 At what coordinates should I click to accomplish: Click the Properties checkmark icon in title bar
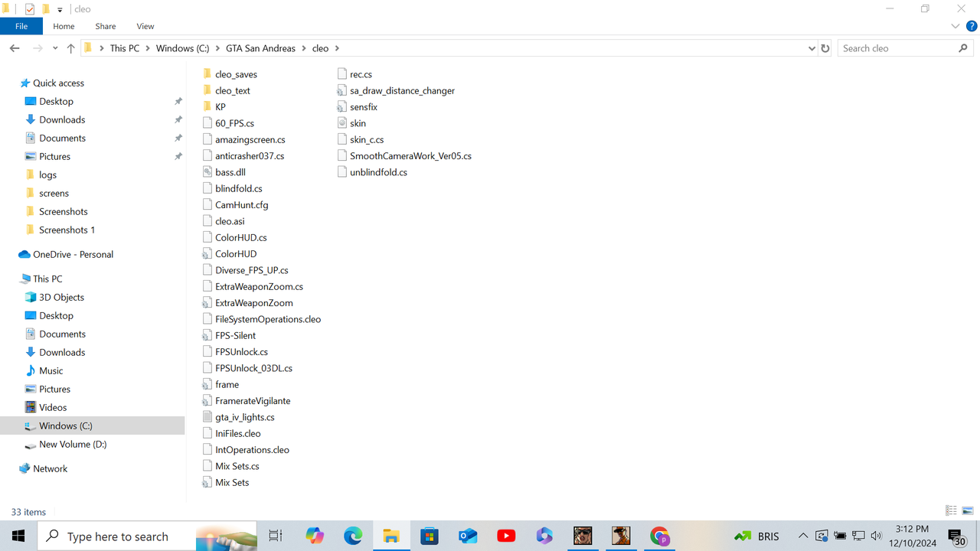[30, 9]
